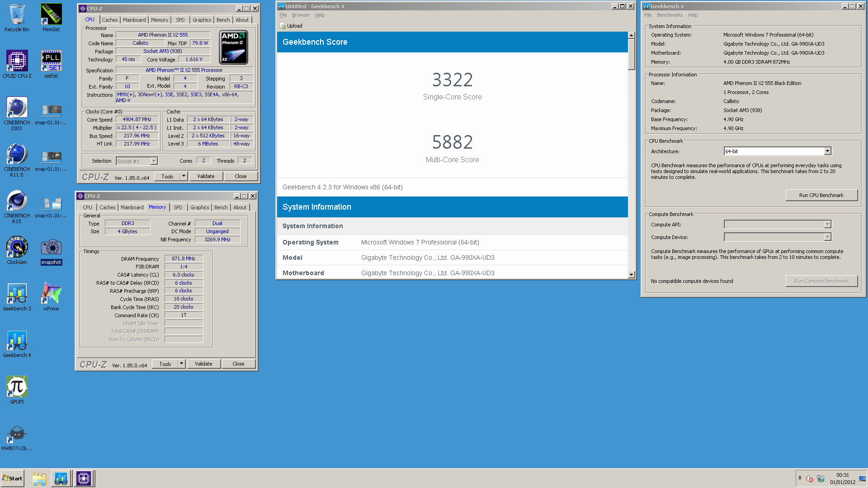868x488 pixels.
Task: Click the network tray icon
Action: pos(821,479)
